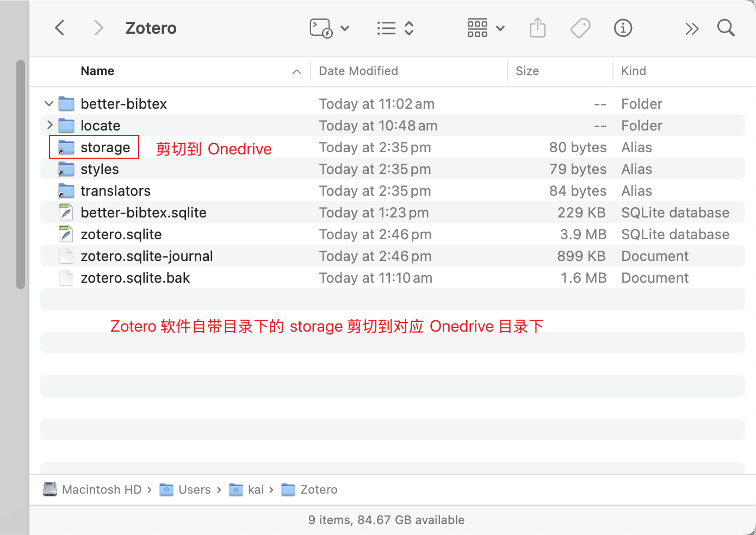Screen dimensions: 756x535
Task: Select the zotero.sqlite.bak file name
Action: coord(135,278)
